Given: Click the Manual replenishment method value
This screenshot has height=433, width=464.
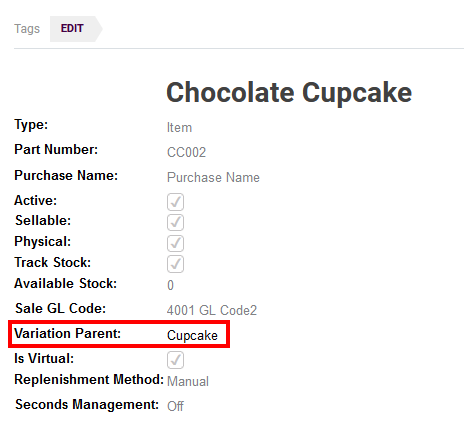Looking at the screenshot, I should pyautogui.click(x=188, y=381).
